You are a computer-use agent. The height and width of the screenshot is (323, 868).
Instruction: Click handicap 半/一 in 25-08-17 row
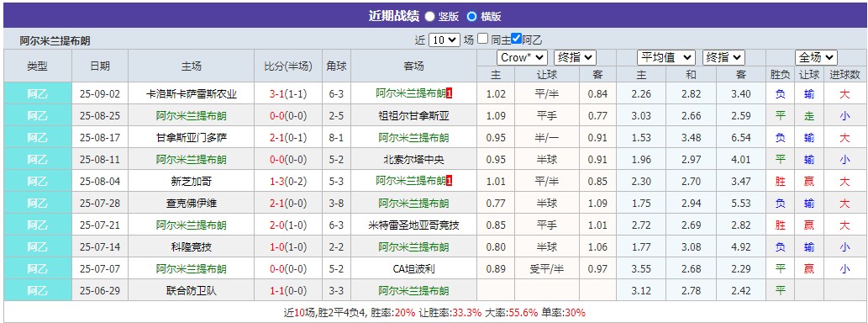(x=547, y=137)
